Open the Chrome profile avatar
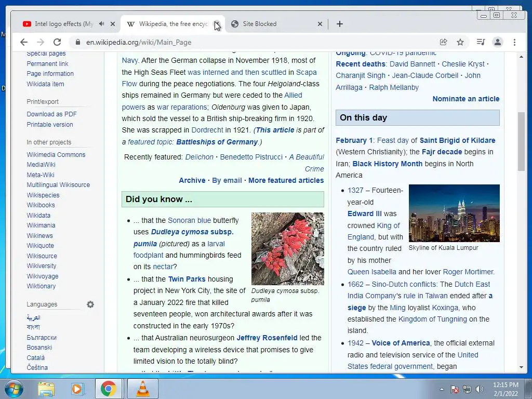The image size is (532, 399). (x=497, y=42)
